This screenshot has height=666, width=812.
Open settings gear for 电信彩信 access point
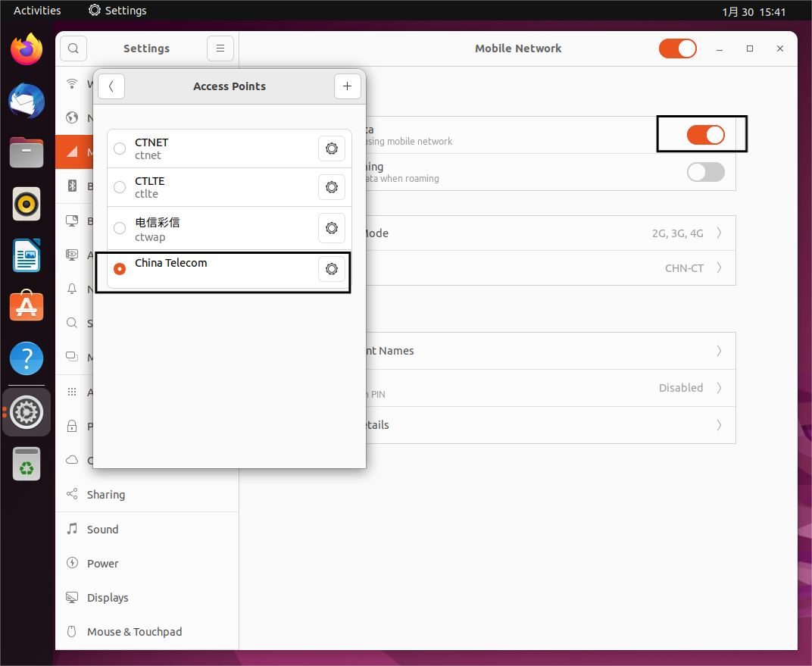tap(332, 228)
